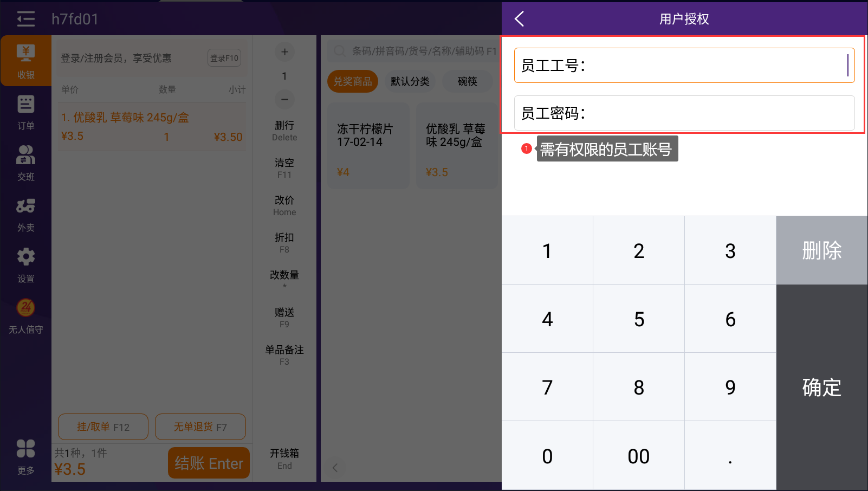Image resolution: width=868 pixels, height=491 pixels.
Task: Click the back arrow in authorization header
Action: coord(519,19)
